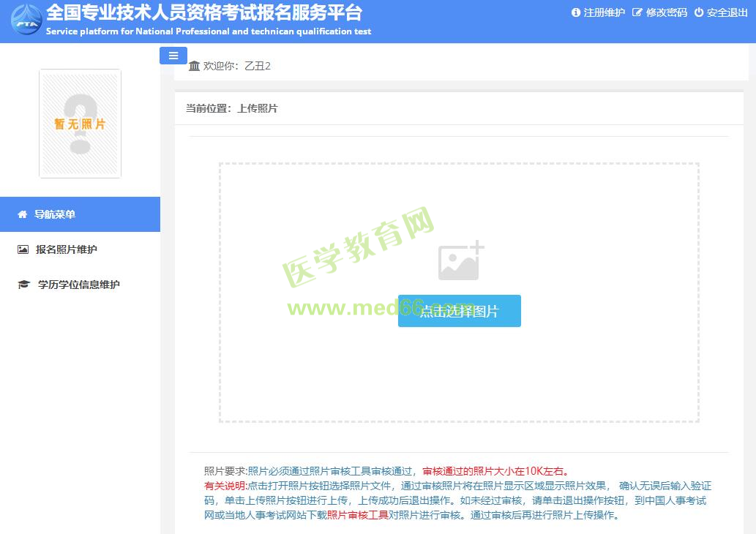Click the edit pencil icon beside 修改密码

pos(637,12)
